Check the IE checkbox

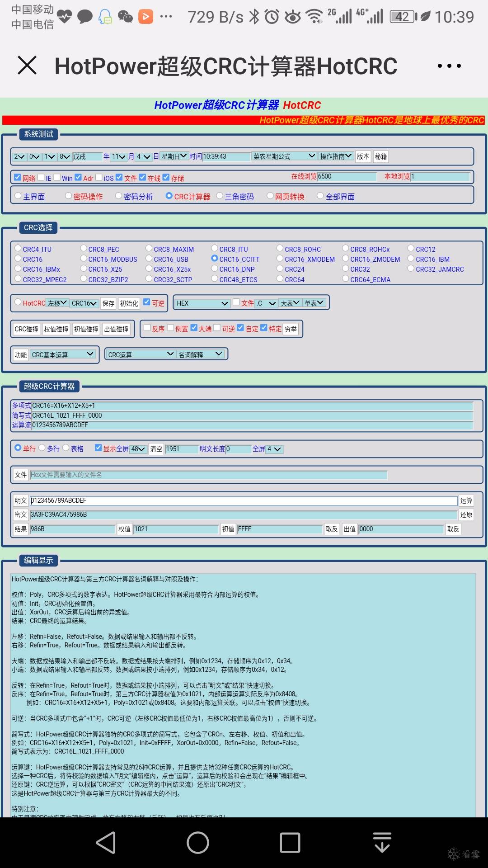41,177
